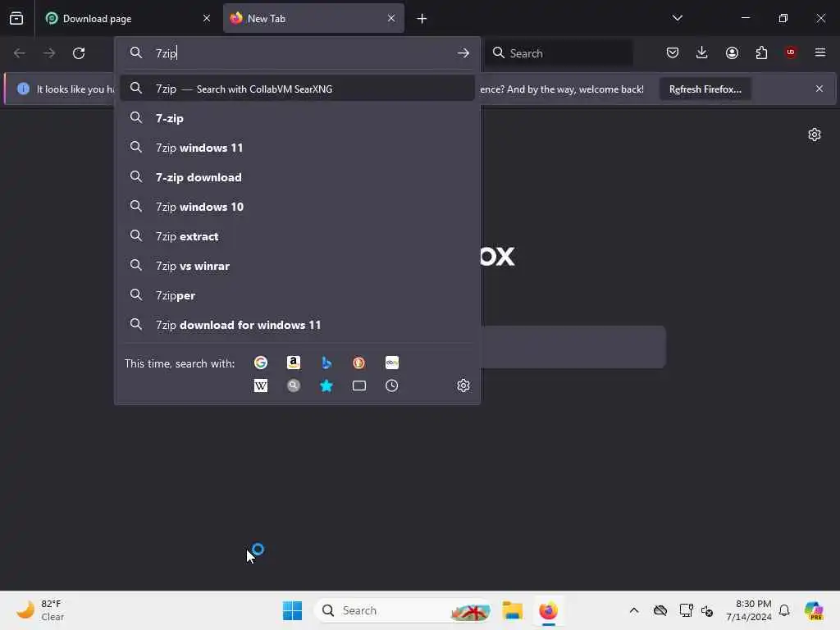Click the Refresh Firefox button
The image size is (840, 630).
705,89
